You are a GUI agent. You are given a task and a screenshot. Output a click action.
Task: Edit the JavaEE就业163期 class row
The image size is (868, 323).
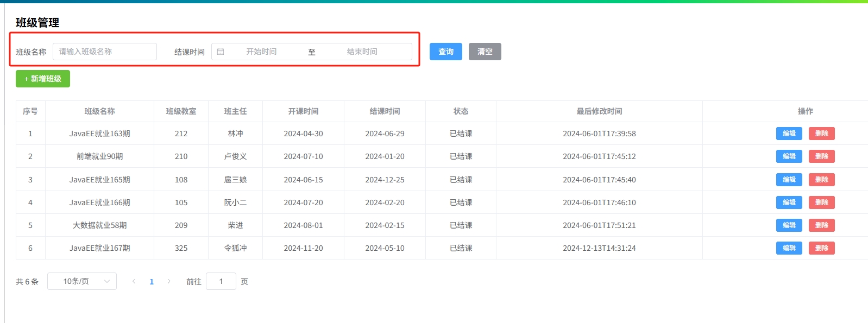coord(789,134)
